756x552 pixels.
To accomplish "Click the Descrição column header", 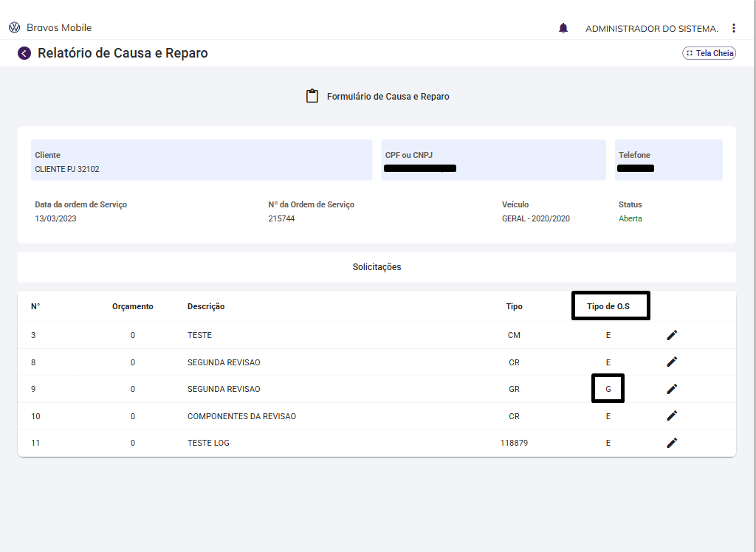I will (206, 306).
